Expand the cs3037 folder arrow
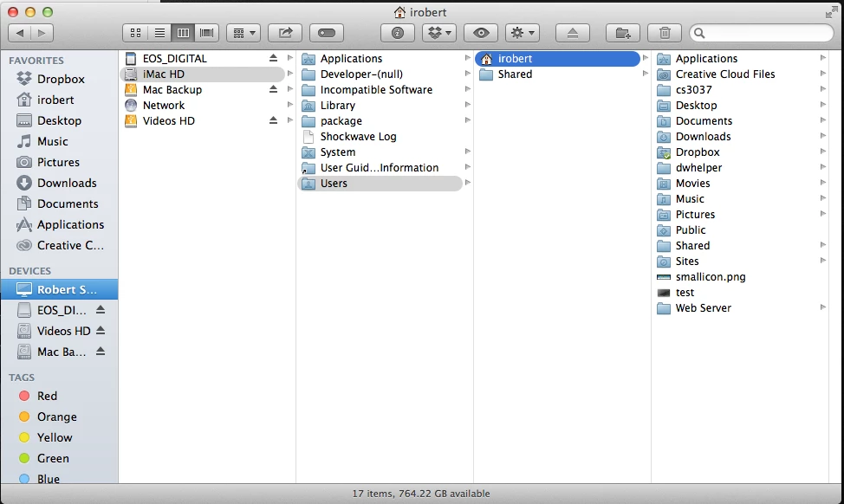The width and height of the screenshot is (844, 504). pos(822,89)
